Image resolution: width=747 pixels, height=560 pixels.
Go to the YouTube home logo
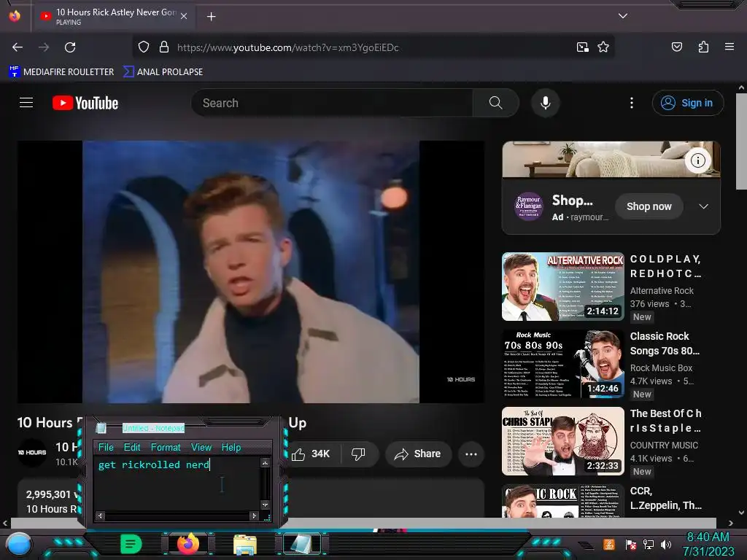tap(85, 103)
